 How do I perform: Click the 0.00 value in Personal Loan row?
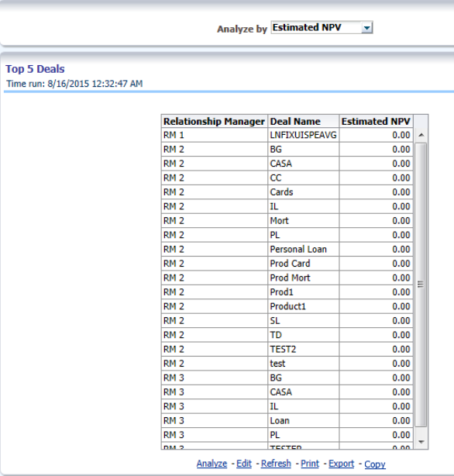376,249
